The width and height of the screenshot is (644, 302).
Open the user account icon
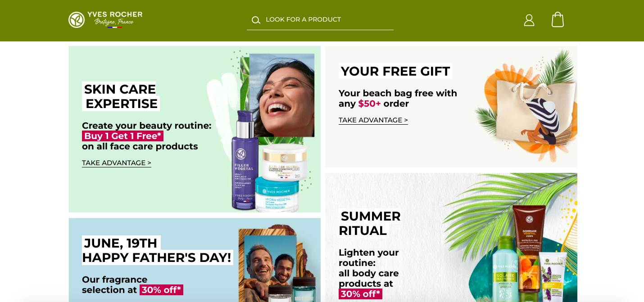point(529,20)
